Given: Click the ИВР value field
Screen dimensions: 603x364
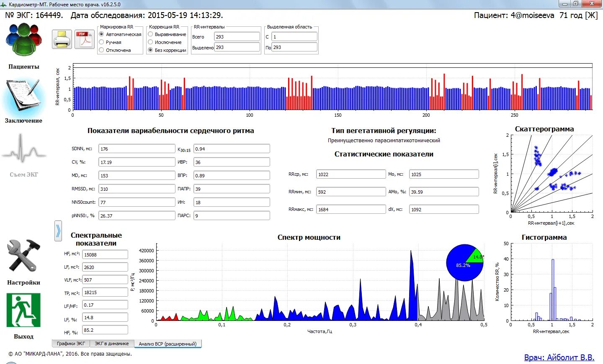Looking at the screenshot, I should (x=232, y=162).
